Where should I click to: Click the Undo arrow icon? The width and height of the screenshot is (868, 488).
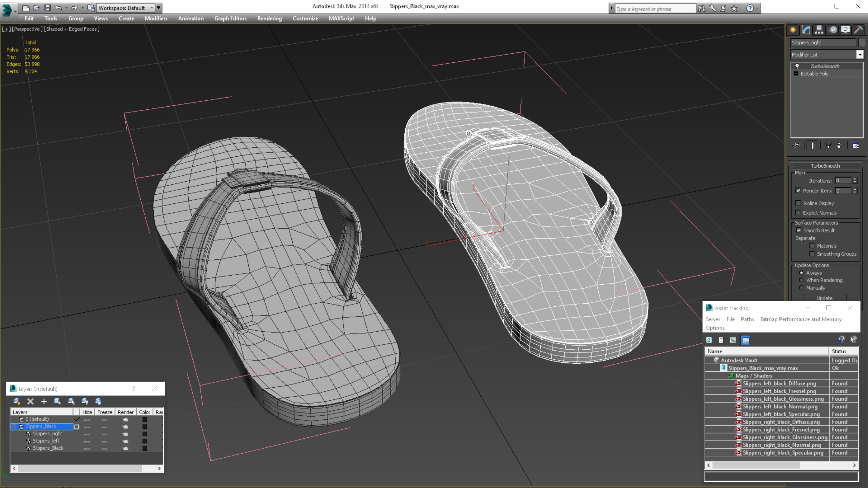(58, 8)
